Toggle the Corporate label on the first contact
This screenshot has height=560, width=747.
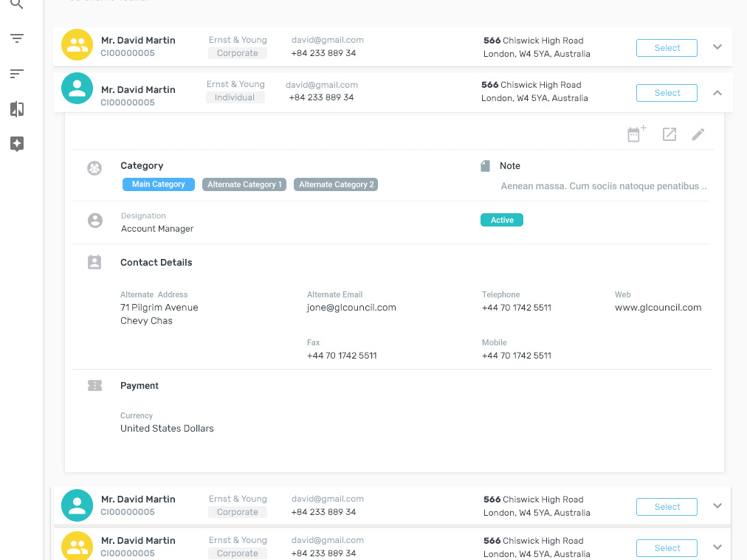tap(237, 52)
